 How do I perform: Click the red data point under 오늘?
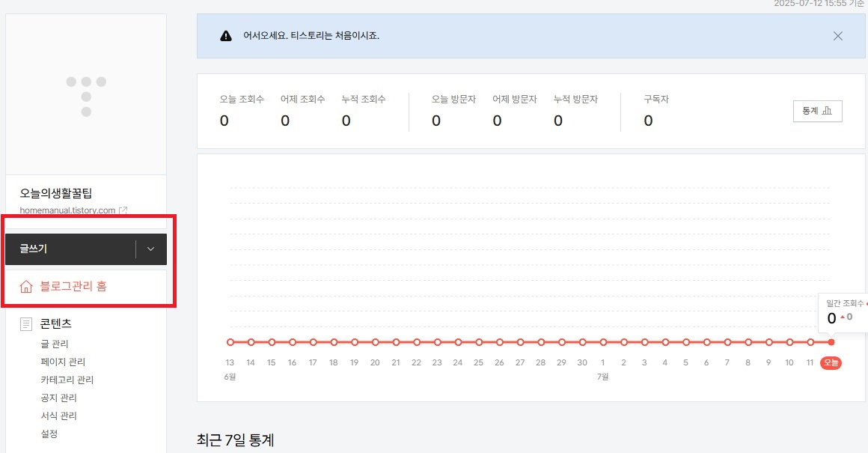(x=831, y=341)
